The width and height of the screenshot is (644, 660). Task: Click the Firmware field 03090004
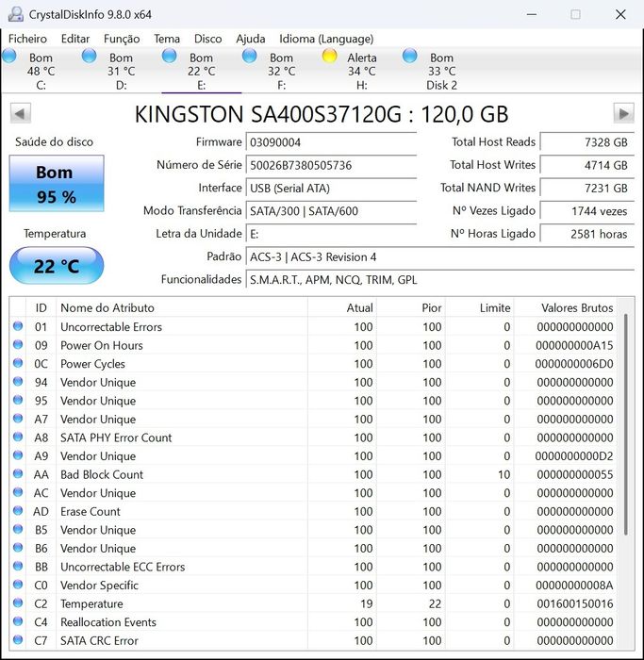coord(331,142)
